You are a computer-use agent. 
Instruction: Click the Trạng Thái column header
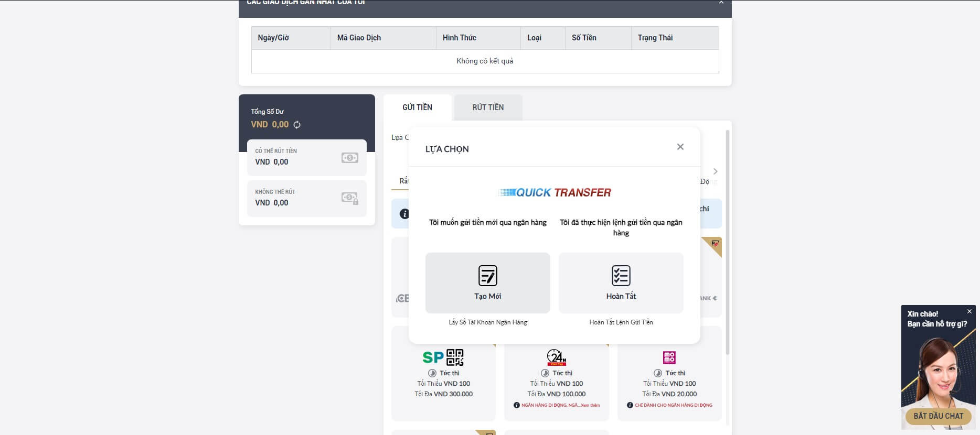click(675, 38)
